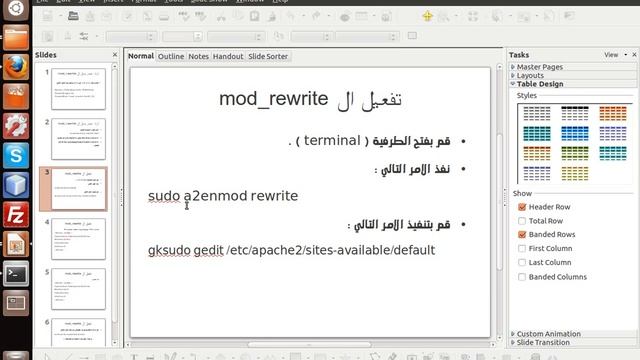Select the green table style swatch

(x=575, y=153)
